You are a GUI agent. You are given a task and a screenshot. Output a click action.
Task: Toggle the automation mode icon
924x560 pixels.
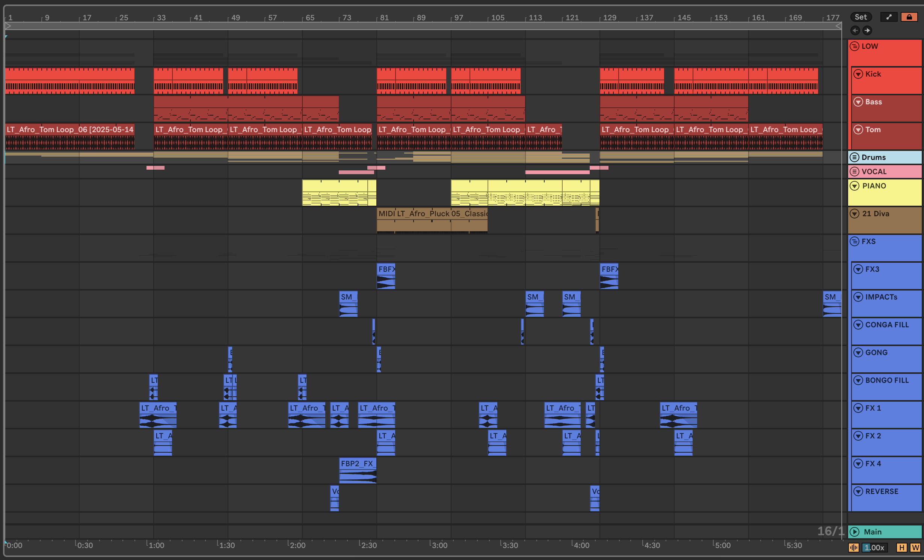pyautogui.click(x=889, y=17)
